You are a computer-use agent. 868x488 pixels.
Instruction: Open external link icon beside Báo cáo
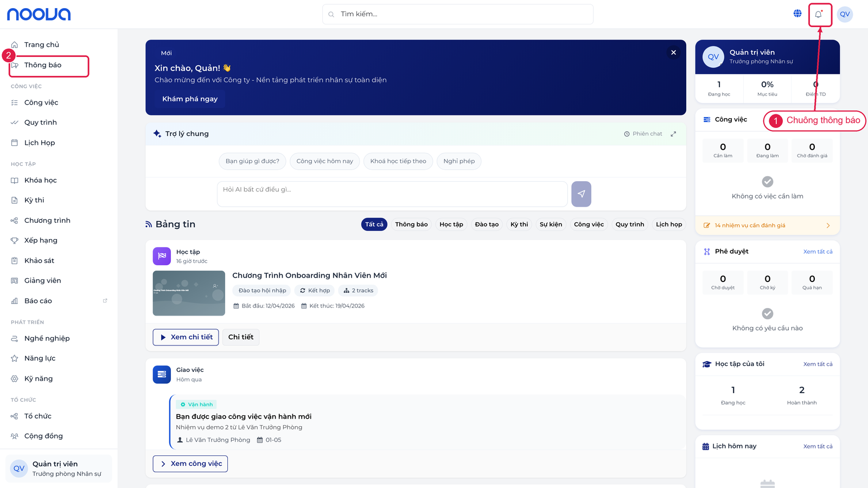(105, 300)
